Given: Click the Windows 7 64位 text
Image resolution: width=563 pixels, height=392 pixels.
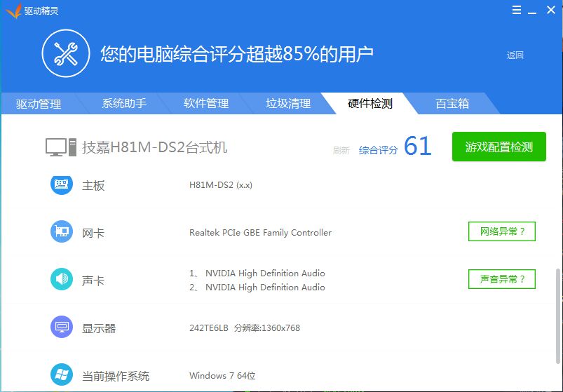Looking at the screenshot, I should point(222,375).
